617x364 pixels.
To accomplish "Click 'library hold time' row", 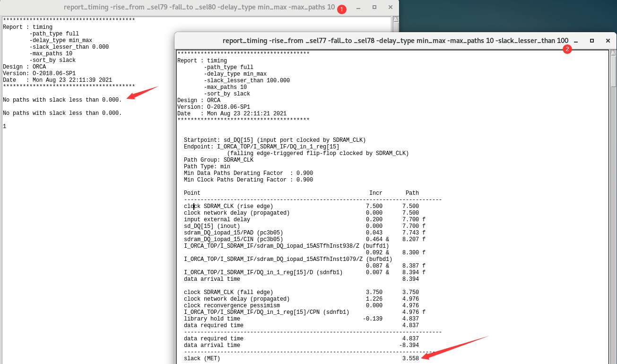I will 301,319.
